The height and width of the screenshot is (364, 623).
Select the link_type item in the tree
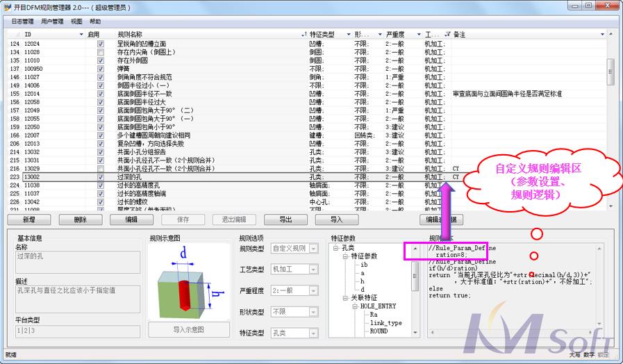pyautogui.click(x=385, y=323)
